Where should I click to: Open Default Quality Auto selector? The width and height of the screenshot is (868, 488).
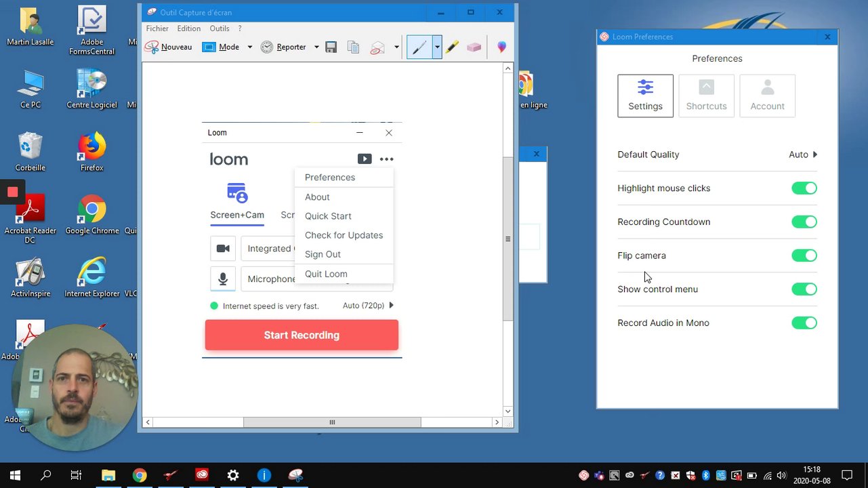click(803, 155)
